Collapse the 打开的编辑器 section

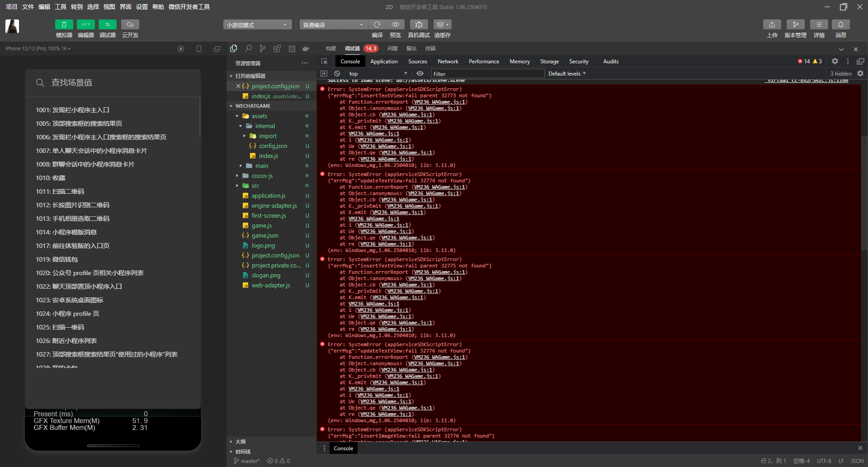coord(231,76)
